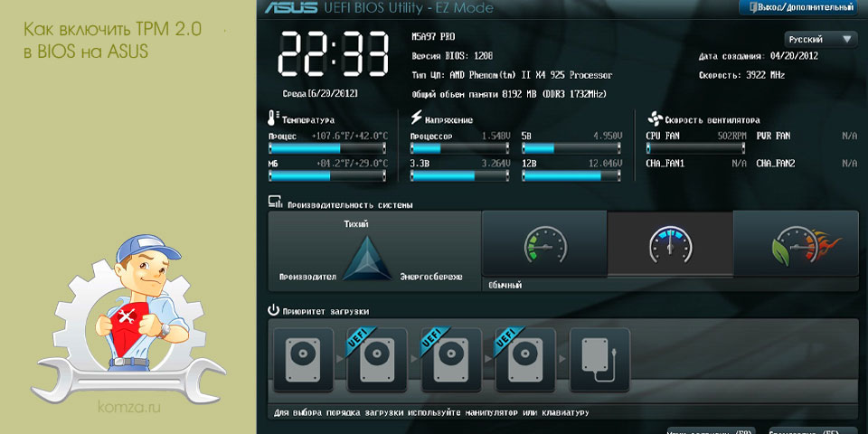Click the 5В voltage bar

pyautogui.click(x=571, y=147)
